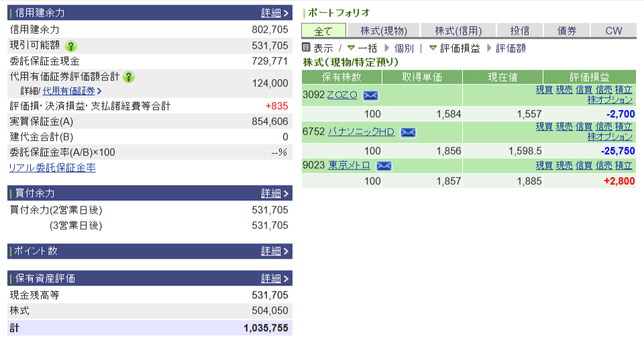The height and width of the screenshot is (340, 644).
Task: Click mail icon next to 東京メトロ
Action: pos(384,166)
